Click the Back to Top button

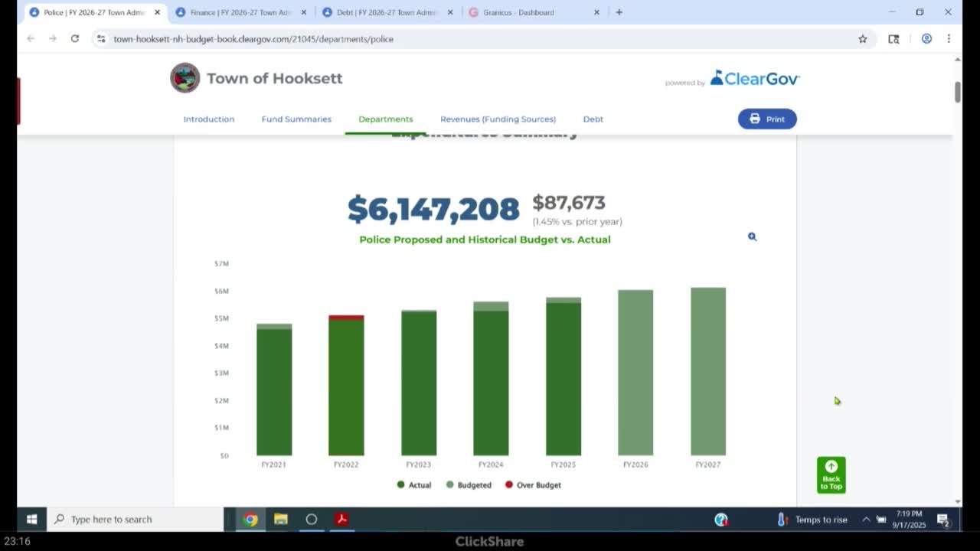[831, 474]
